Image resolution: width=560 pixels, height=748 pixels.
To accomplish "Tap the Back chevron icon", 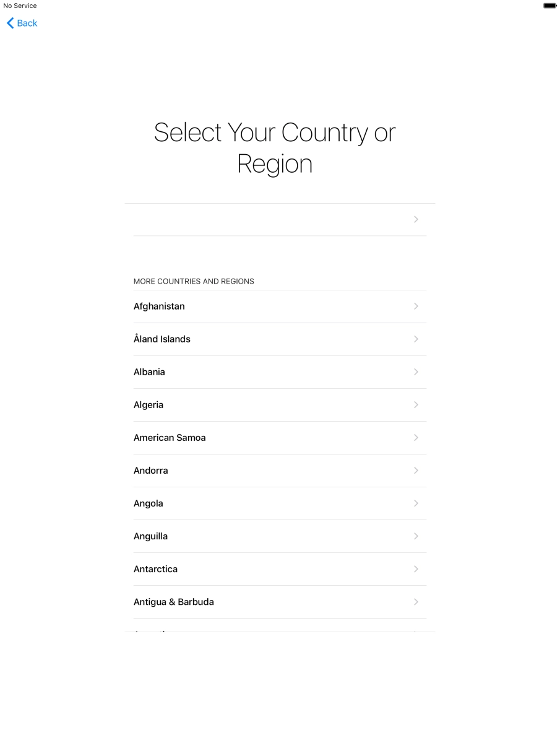I will click(9, 23).
